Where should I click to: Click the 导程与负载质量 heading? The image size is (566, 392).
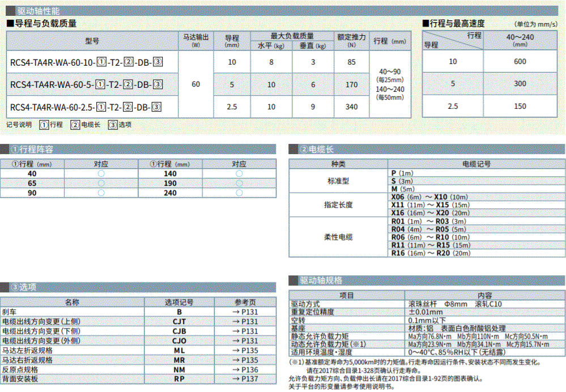[42, 24]
